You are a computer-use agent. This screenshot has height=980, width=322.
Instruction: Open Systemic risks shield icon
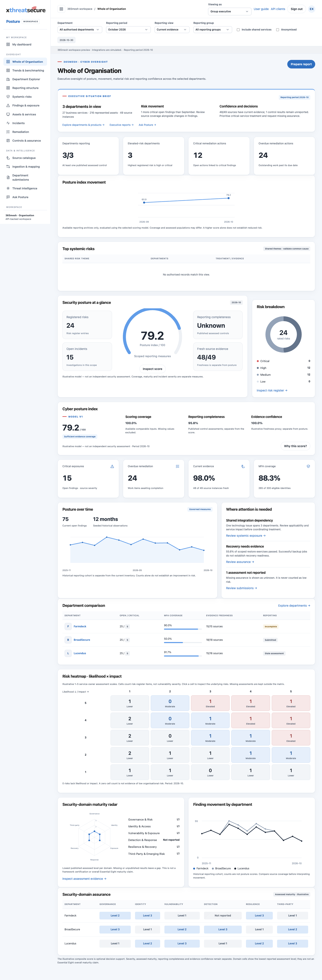coord(8,97)
